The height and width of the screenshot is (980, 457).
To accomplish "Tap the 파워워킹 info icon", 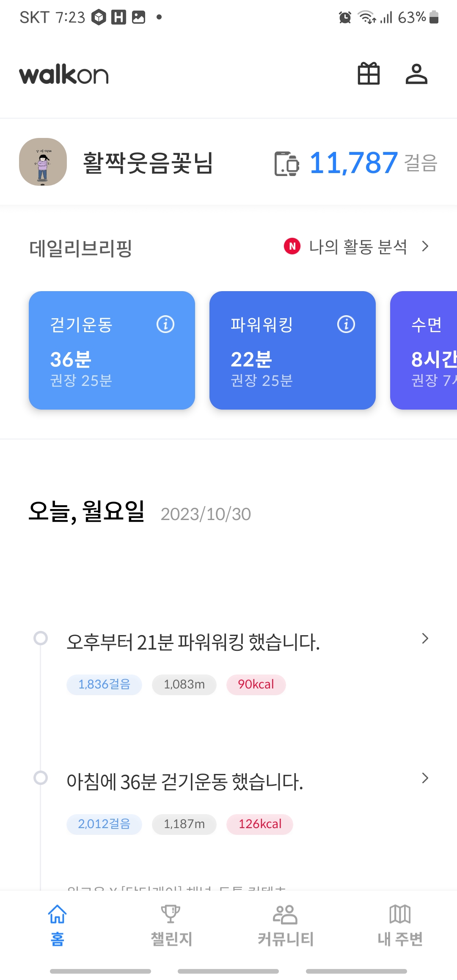I will point(346,325).
